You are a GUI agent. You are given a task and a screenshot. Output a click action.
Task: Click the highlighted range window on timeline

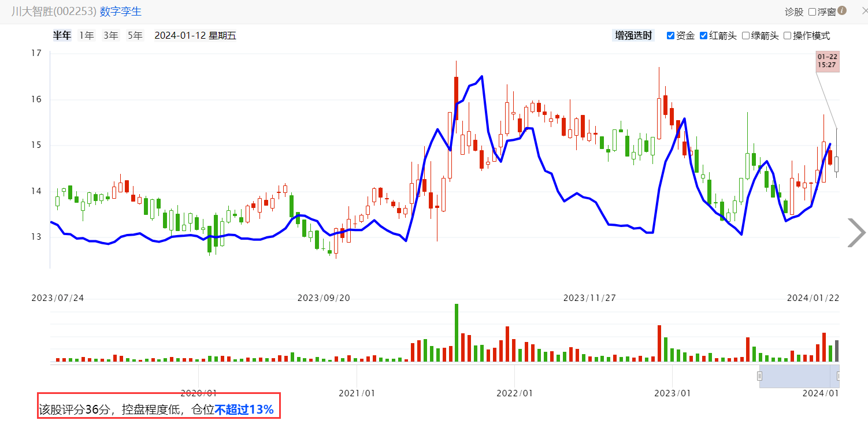pyautogui.click(x=799, y=376)
